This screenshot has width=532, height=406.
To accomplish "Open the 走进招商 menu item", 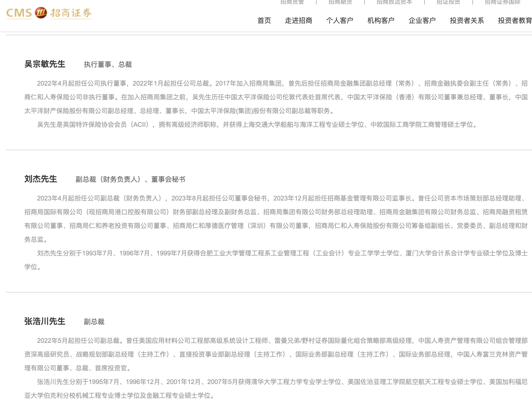I will pos(298,21).
